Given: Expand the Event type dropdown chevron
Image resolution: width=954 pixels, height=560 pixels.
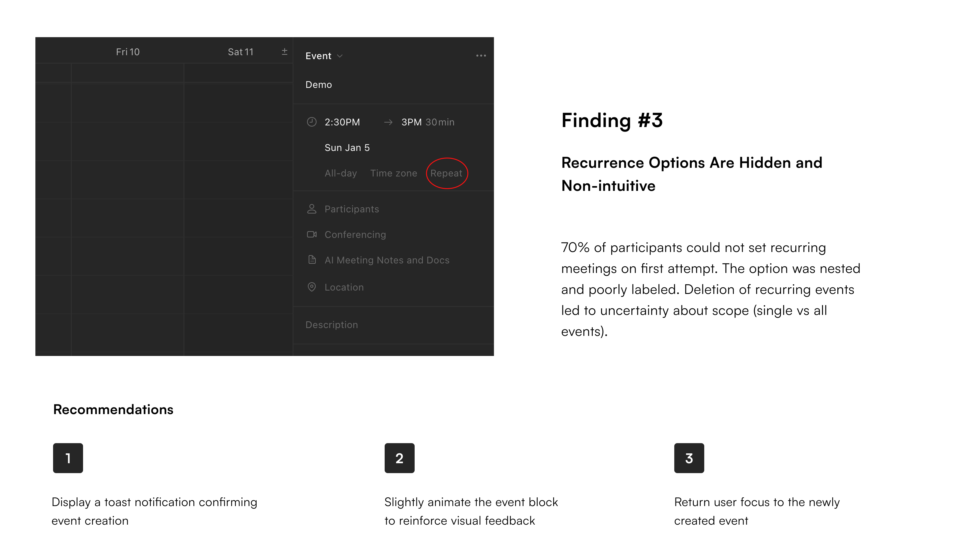Looking at the screenshot, I should (340, 56).
